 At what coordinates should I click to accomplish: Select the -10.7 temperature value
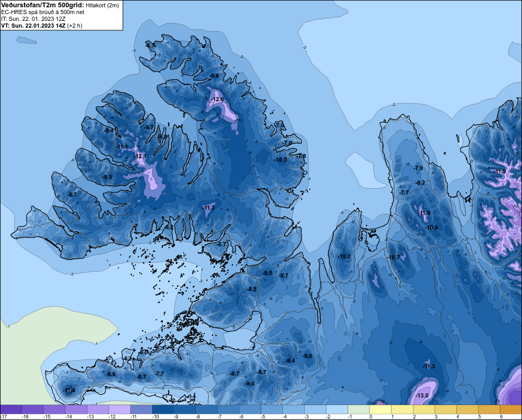(394, 257)
